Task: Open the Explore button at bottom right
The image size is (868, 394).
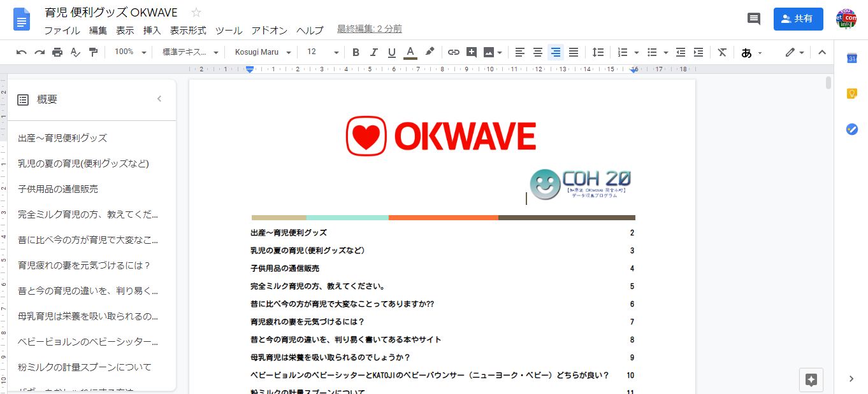Action: coord(811,379)
